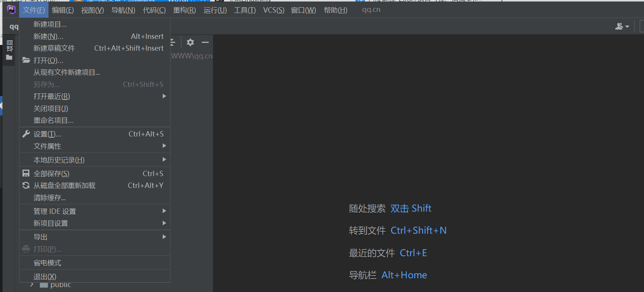The image size is (644, 292).
Task: Open the 编辑(E) menu
Action: (x=63, y=10)
